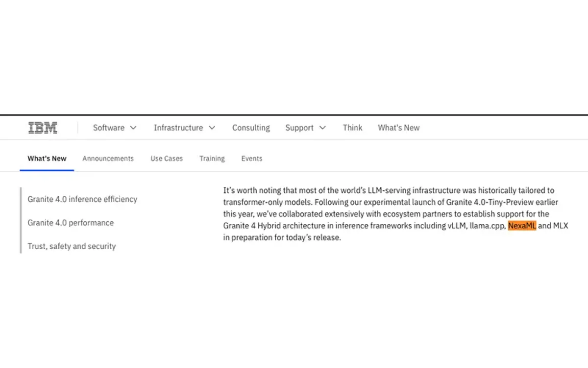The width and height of the screenshot is (588, 368).
Task: Open What's New in the top navigation
Action: pos(398,128)
